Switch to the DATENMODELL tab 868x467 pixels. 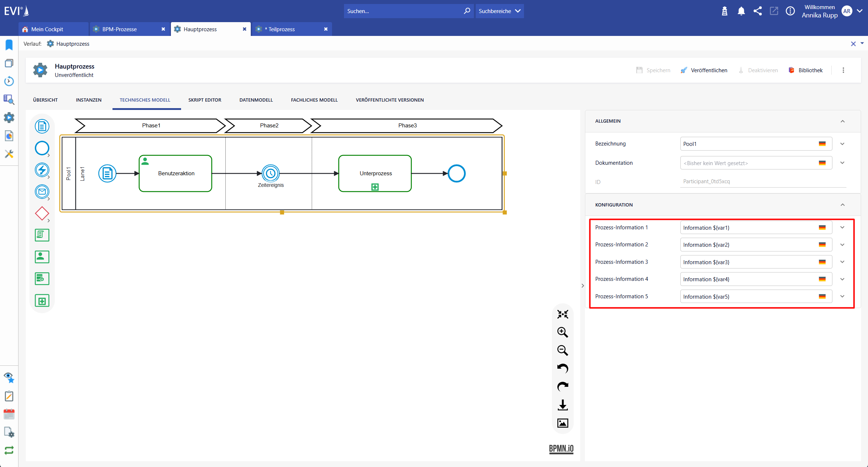point(256,100)
